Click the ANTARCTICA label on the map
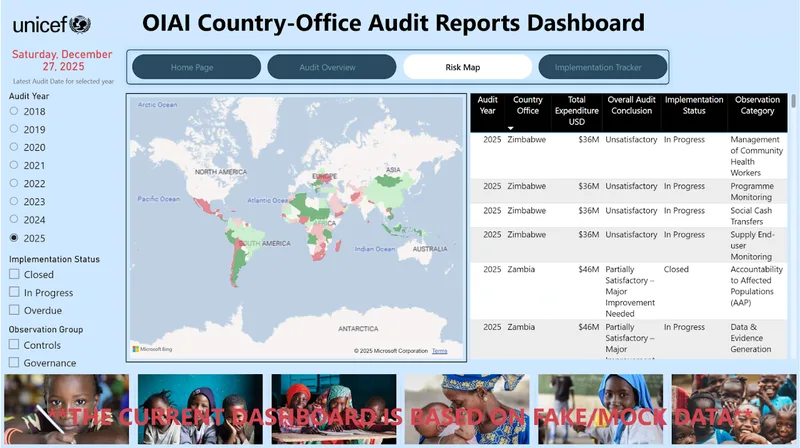 pyautogui.click(x=358, y=329)
